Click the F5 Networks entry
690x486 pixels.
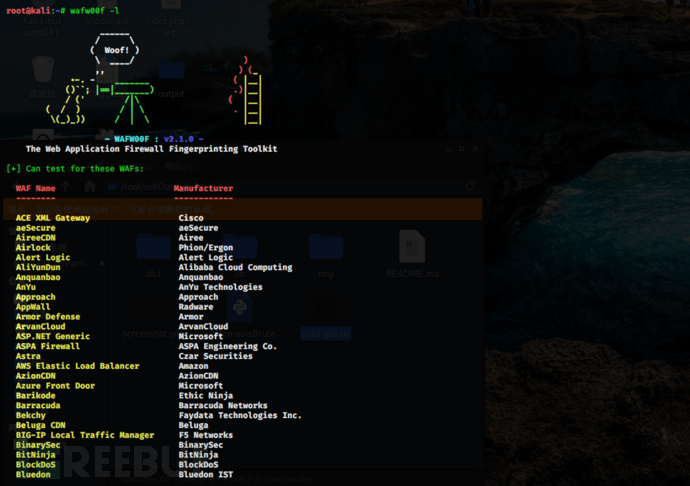206,435
